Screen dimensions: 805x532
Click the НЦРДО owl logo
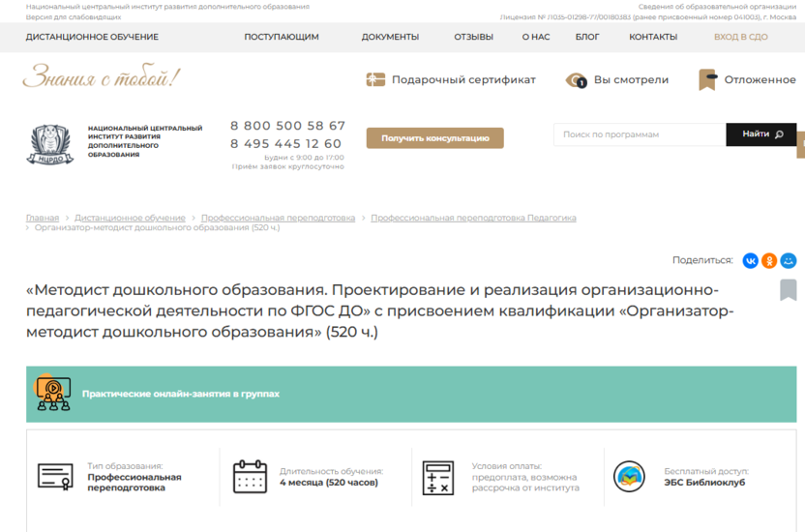(50, 144)
